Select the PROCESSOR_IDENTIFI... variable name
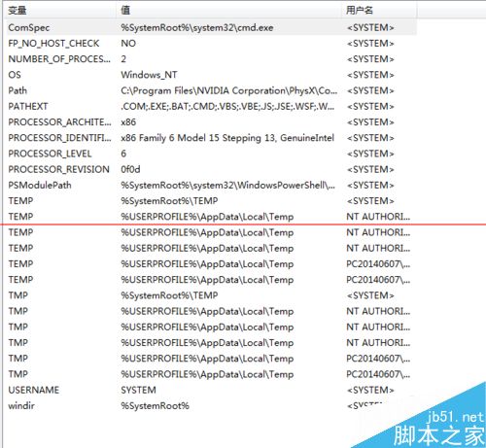 59,138
